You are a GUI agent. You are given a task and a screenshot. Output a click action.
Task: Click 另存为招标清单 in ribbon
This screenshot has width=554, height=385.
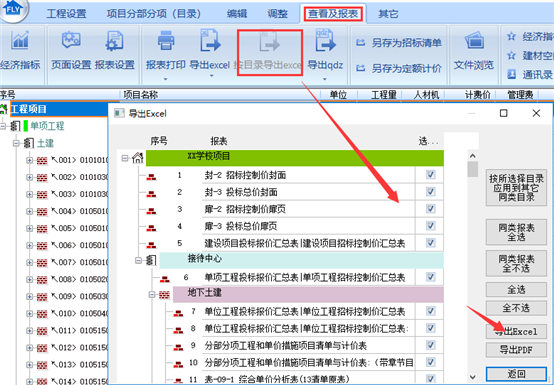pyautogui.click(x=399, y=43)
